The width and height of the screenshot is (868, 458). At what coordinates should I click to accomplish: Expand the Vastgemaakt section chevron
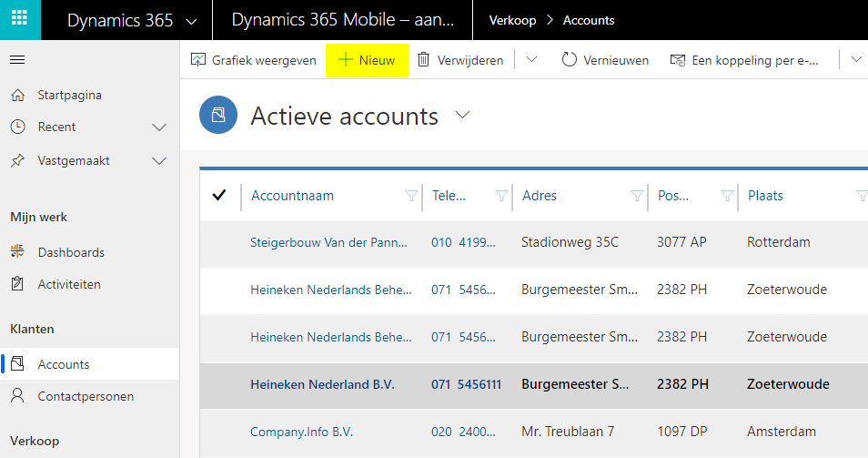click(159, 161)
